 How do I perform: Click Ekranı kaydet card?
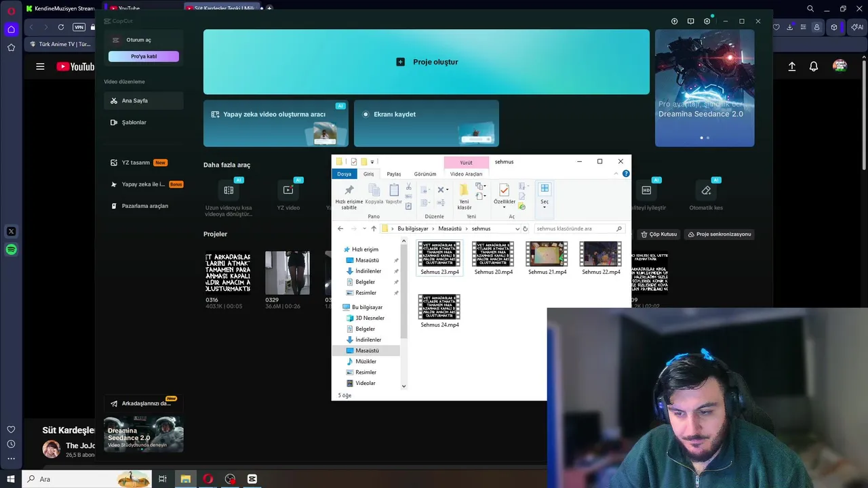[427, 123]
